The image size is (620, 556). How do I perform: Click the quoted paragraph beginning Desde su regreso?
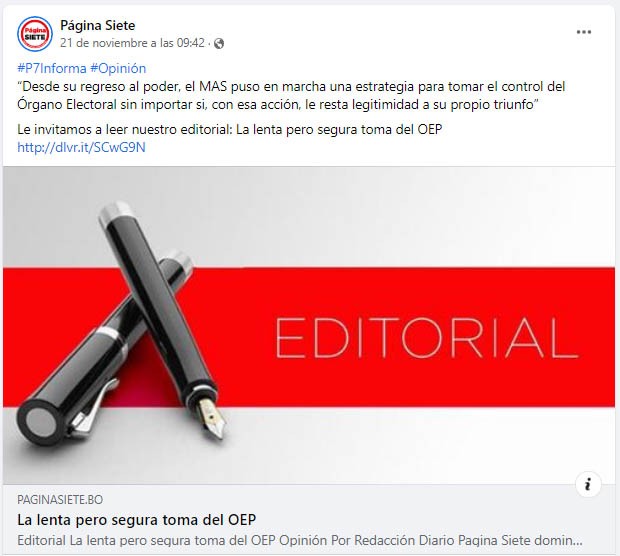(291, 96)
